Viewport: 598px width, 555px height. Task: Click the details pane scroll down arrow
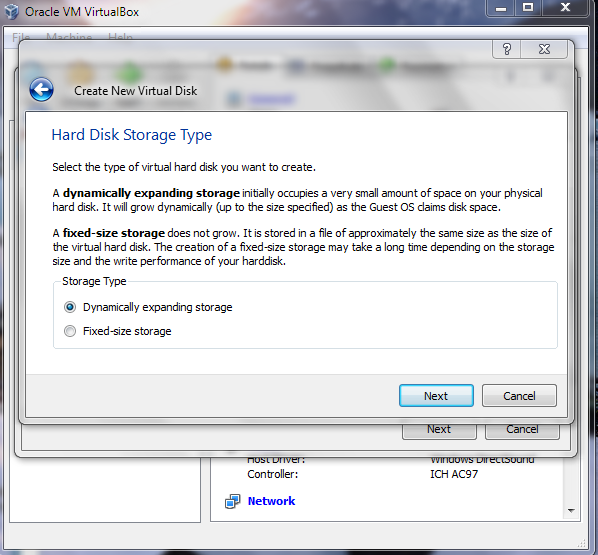pos(571,510)
